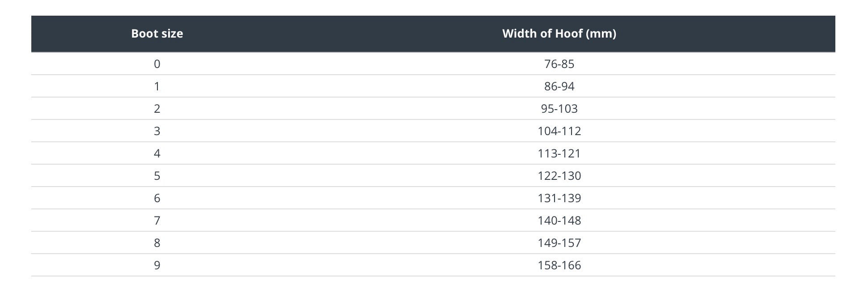
Task: Select boot size 6 cell
Action: [157, 198]
